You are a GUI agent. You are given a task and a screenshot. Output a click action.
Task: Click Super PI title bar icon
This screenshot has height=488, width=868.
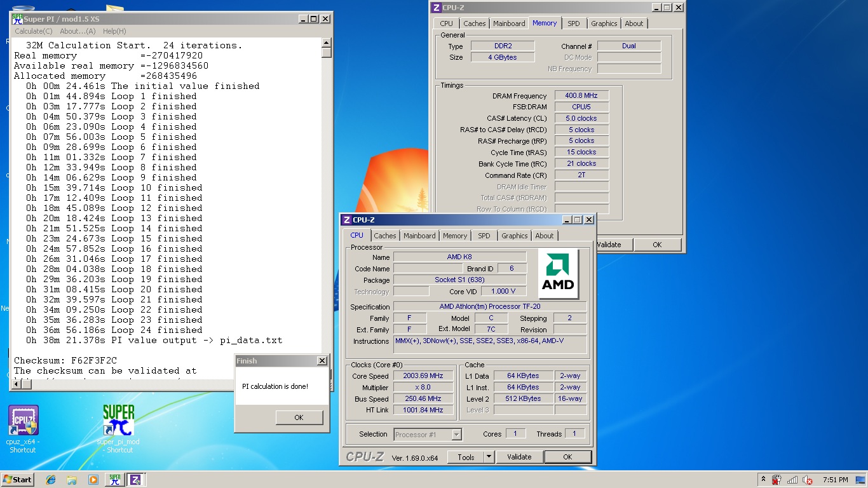pyautogui.click(x=17, y=19)
